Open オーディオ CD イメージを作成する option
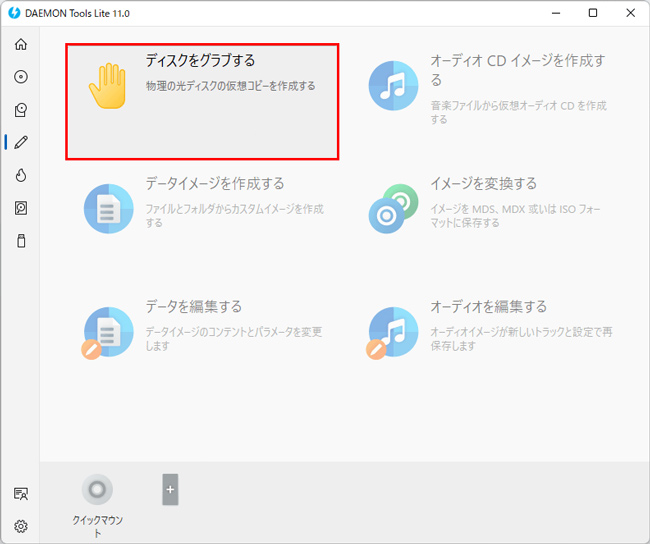The width and height of the screenshot is (650, 544). click(x=518, y=70)
